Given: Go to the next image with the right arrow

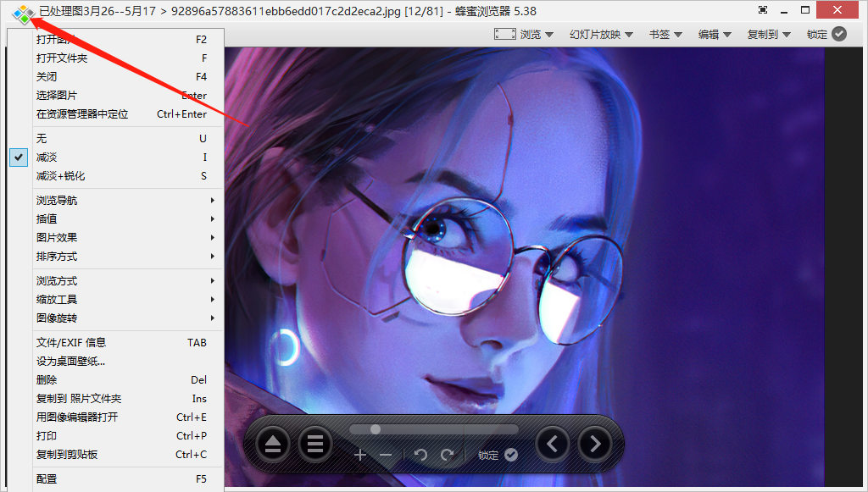Looking at the screenshot, I should point(595,444).
